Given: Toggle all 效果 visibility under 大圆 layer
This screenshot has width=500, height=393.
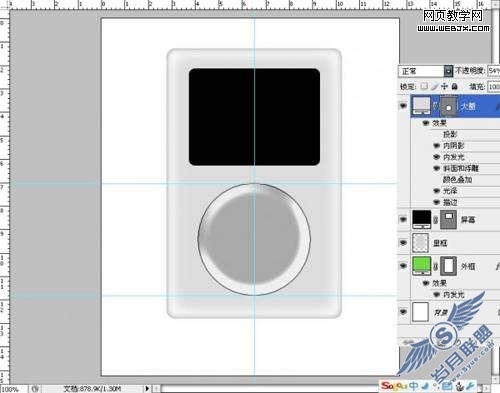Looking at the screenshot, I should tap(426, 123).
